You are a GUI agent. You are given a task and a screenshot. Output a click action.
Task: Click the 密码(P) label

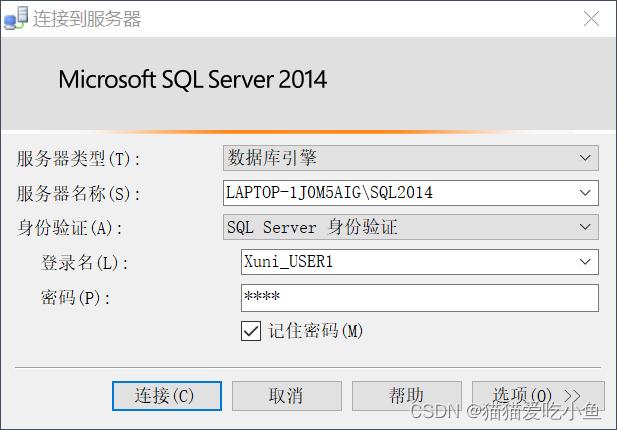click(75, 298)
